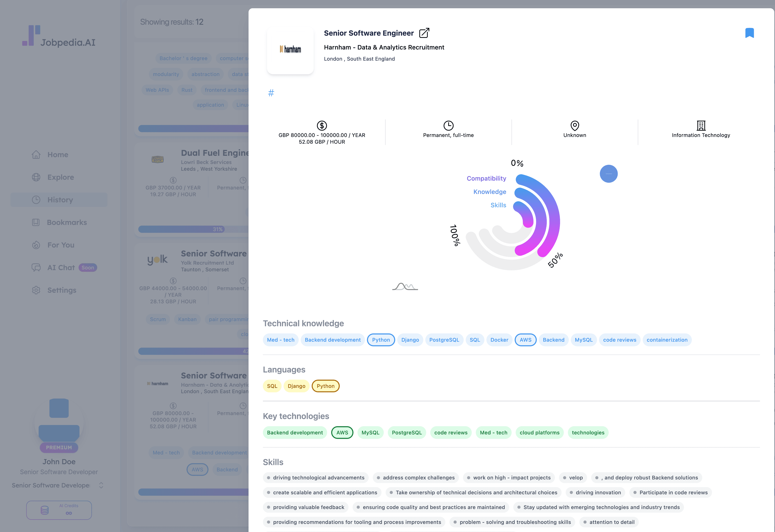This screenshot has width=775, height=532.
Task: Click the PREMIUM badge
Action: click(59, 448)
